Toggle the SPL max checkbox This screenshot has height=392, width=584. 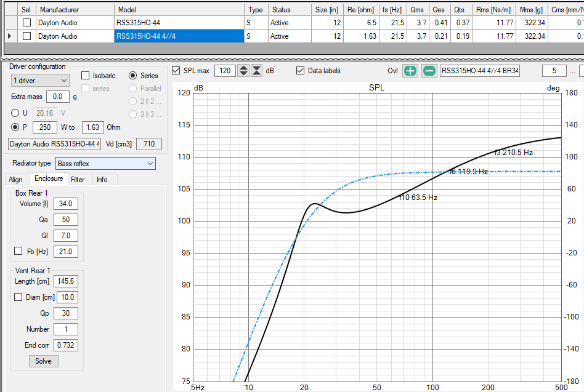(x=176, y=71)
